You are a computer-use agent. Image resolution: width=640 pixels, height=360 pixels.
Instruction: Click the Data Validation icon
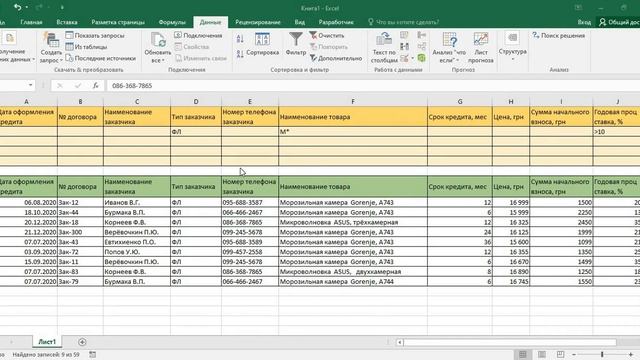pyautogui.click(x=404, y=58)
